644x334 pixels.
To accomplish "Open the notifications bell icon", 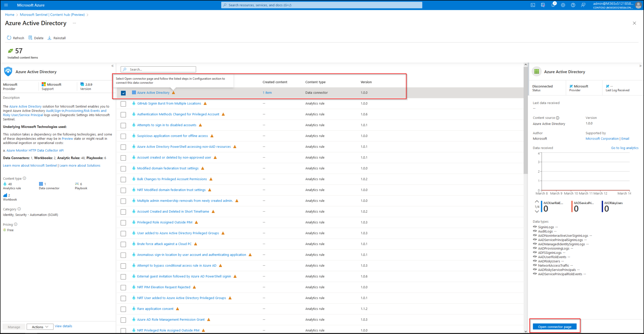I will click(553, 5).
